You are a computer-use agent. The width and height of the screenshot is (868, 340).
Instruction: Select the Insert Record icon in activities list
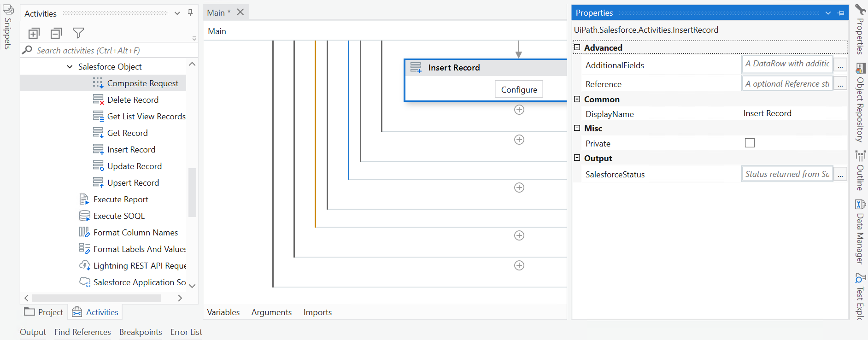tap(98, 149)
